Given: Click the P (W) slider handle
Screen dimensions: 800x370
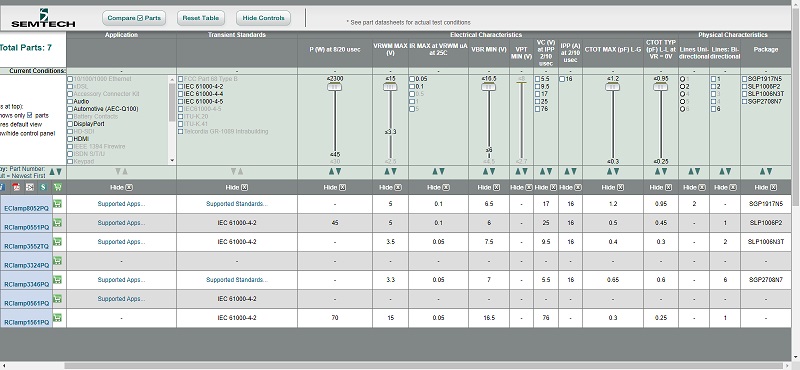Looking at the screenshot, I should (335, 87).
